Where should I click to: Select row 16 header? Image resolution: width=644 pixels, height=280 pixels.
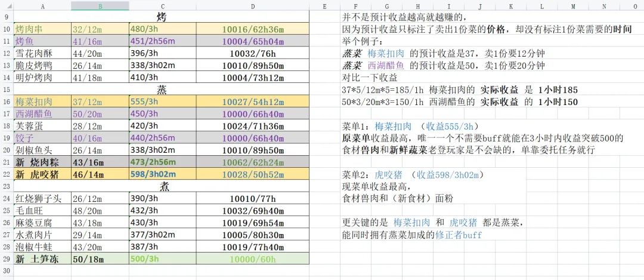point(7,101)
